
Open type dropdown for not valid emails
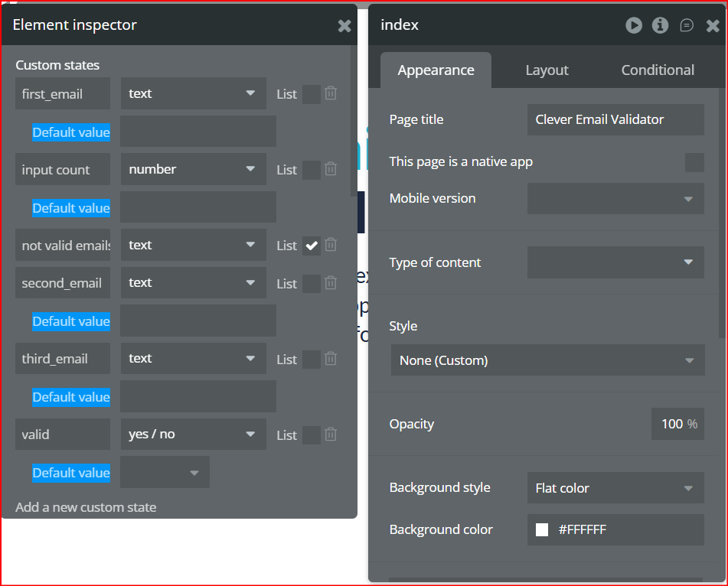[x=194, y=245]
